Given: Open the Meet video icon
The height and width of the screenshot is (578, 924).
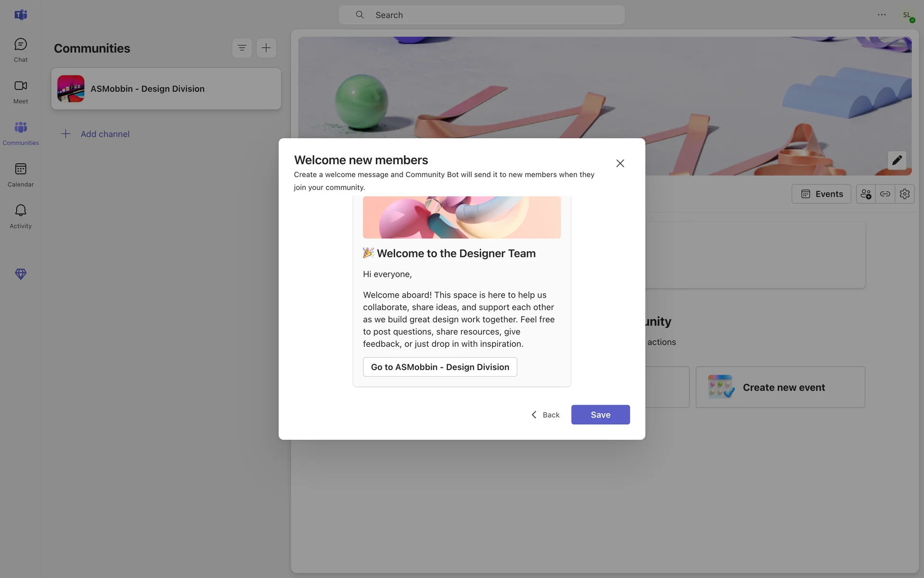Looking at the screenshot, I should click(x=20, y=92).
